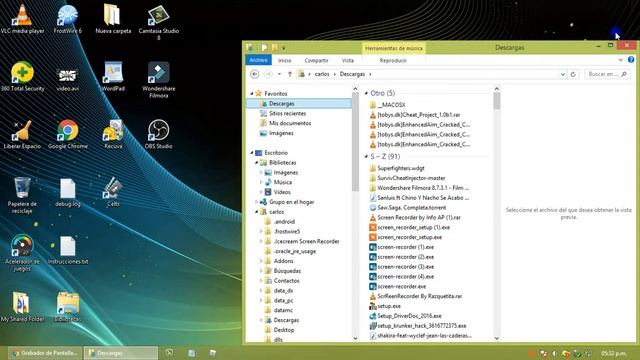The width and height of the screenshot is (640, 360).
Task: Select Herramientas de música contextual tab
Action: click(393, 48)
